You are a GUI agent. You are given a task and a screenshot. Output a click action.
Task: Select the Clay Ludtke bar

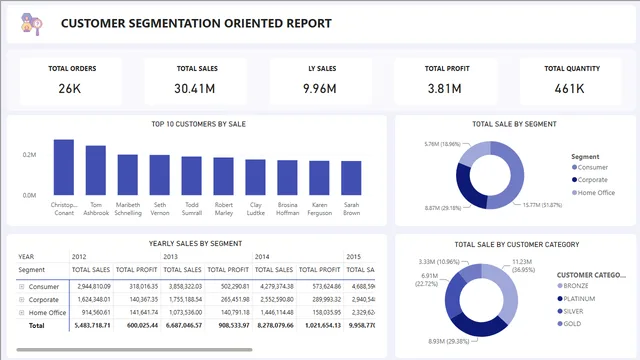(x=256, y=177)
